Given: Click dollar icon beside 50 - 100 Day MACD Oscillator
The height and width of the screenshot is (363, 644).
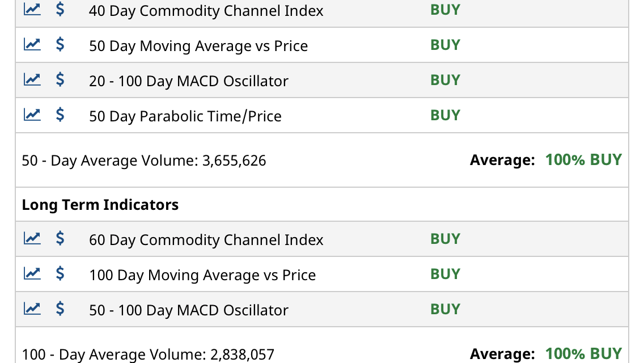Looking at the screenshot, I should (x=60, y=309).
